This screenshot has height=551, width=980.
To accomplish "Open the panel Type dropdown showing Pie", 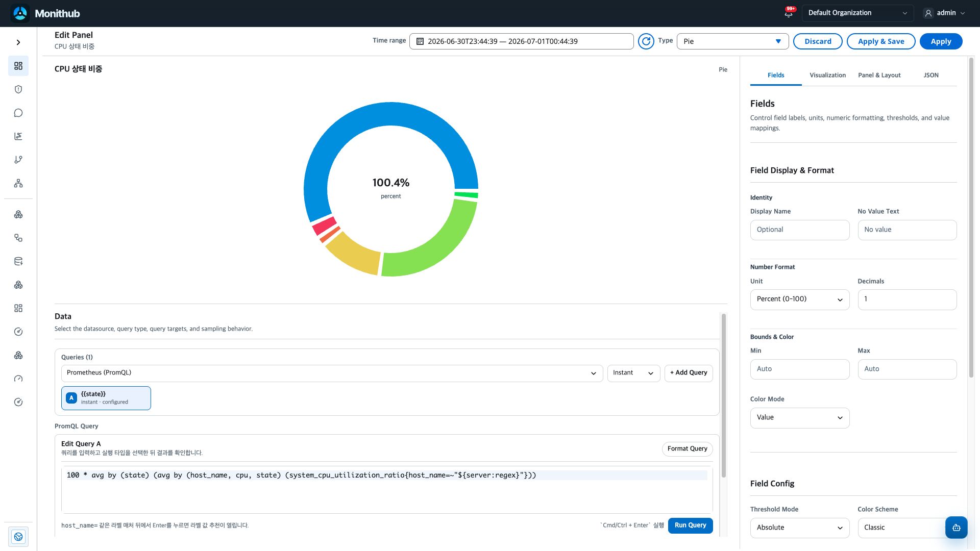I will point(732,41).
